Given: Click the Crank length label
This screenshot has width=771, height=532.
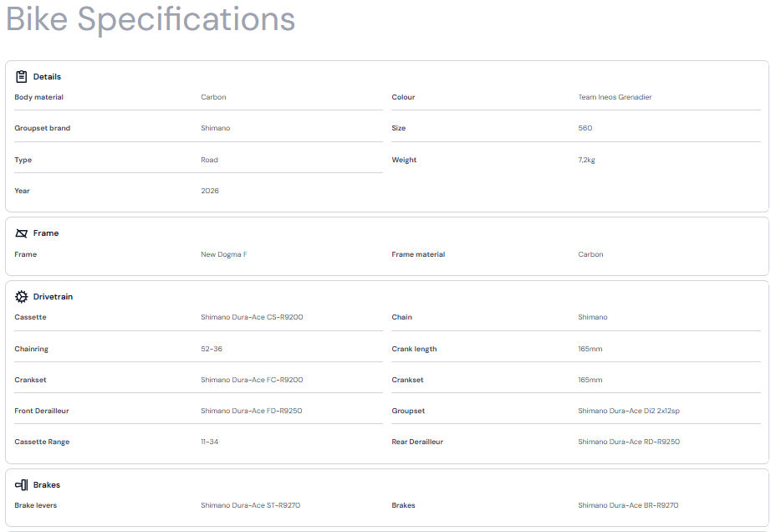Looking at the screenshot, I should [x=414, y=349].
